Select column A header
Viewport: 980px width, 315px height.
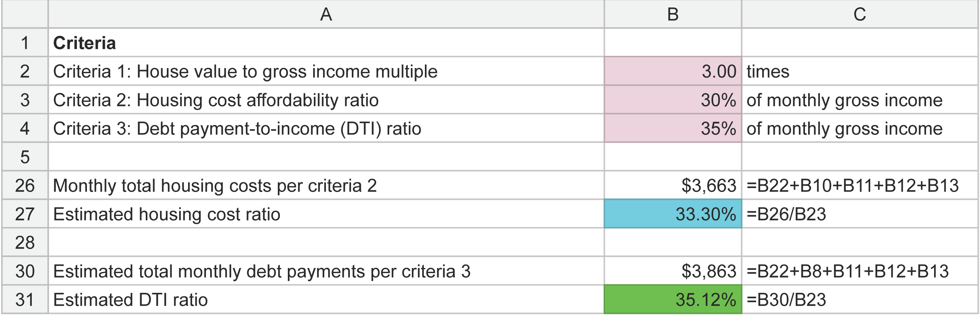326,15
